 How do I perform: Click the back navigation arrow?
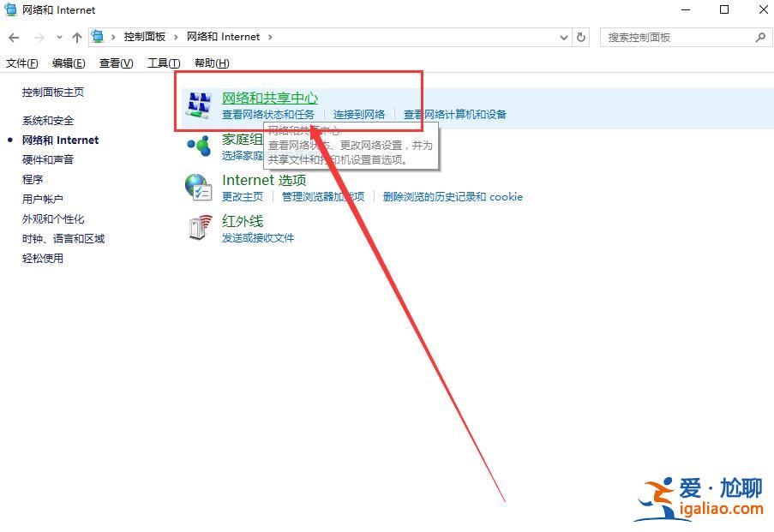(x=14, y=37)
